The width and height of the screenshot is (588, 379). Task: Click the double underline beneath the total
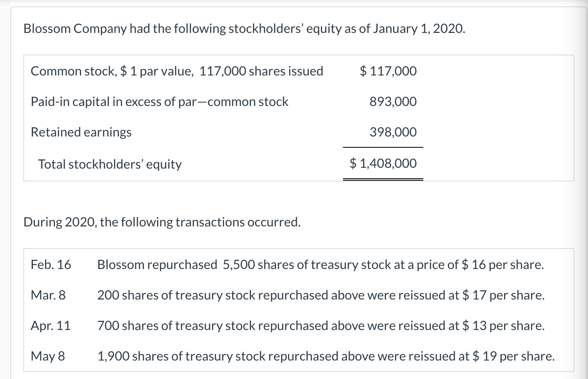point(383,179)
